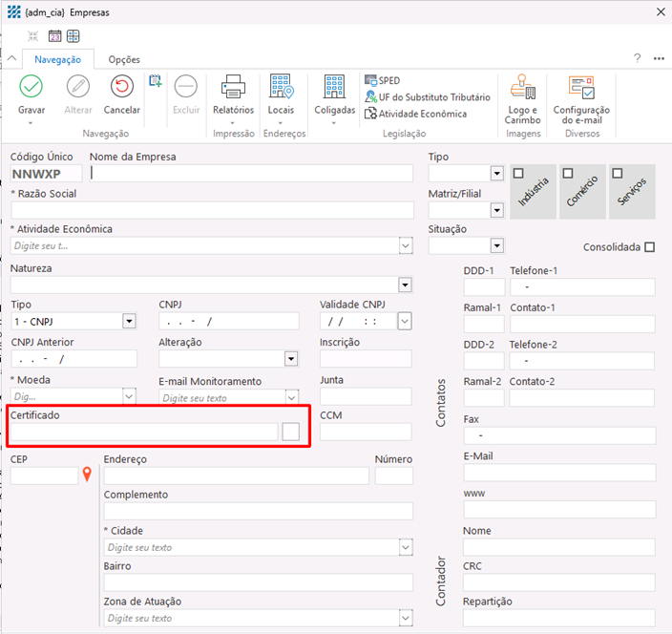Switch to the Opções tab

pyautogui.click(x=124, y=59)
